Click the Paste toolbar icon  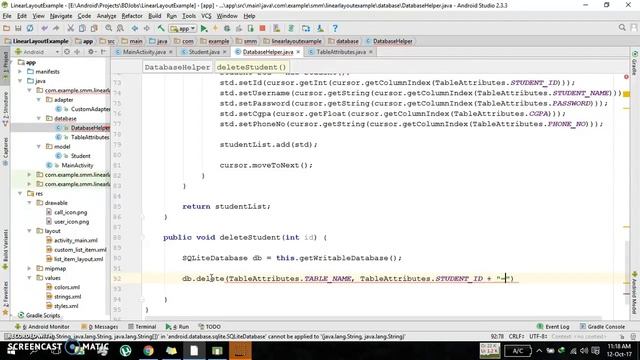[94, 28]
